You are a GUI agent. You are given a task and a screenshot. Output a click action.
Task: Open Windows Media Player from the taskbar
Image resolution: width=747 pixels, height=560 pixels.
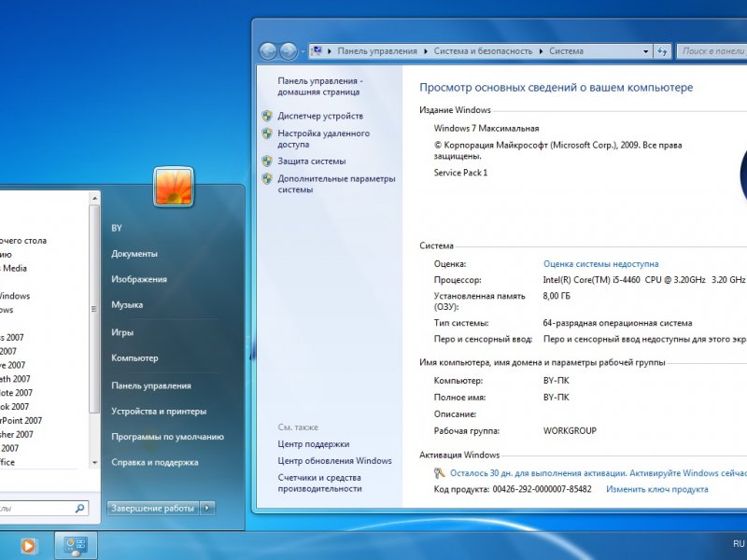click(28, 546)
